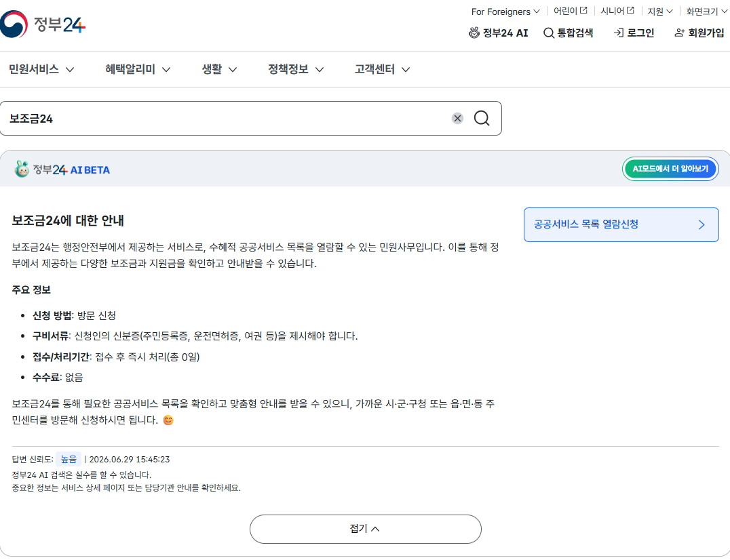Open 공공서비스 목록 열람신청 link
The image size is (730, 560).
(x=621, y=224)
